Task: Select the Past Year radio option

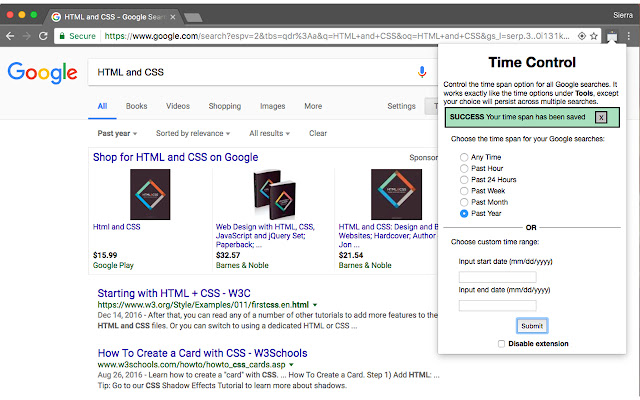Action: click(464, 213)
